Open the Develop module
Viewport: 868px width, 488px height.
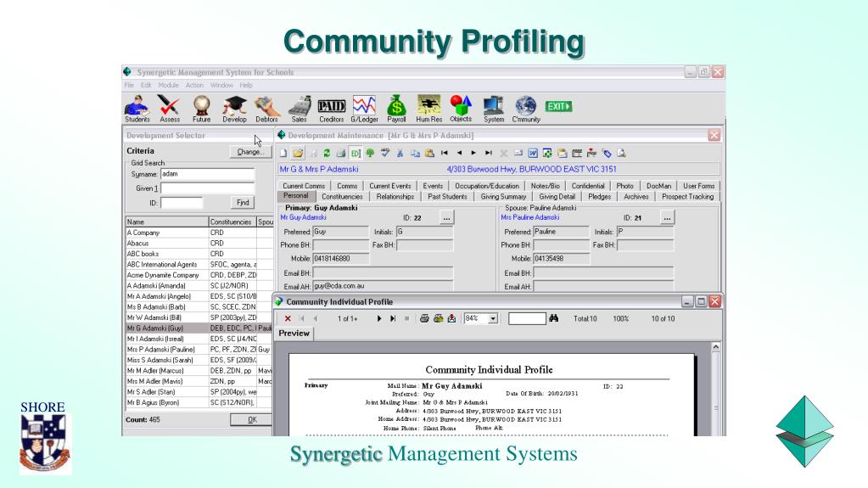(234, 109)
